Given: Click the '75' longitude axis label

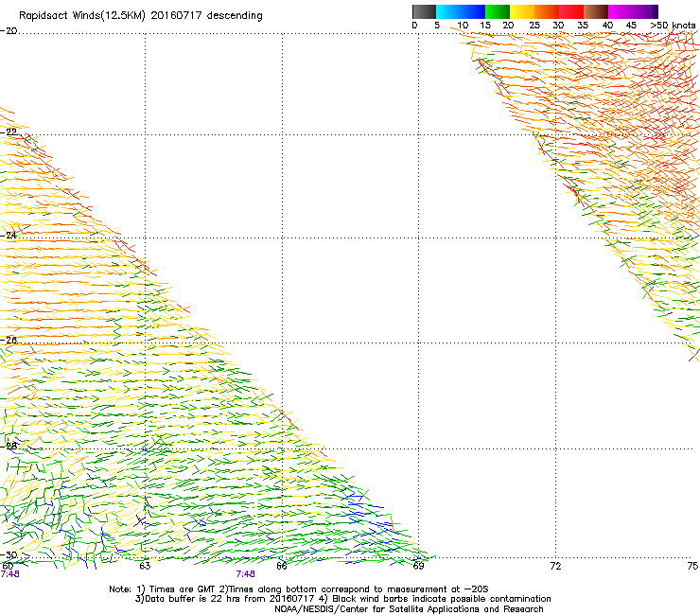Looking at the screenshot, I should [x=692, y=567].
